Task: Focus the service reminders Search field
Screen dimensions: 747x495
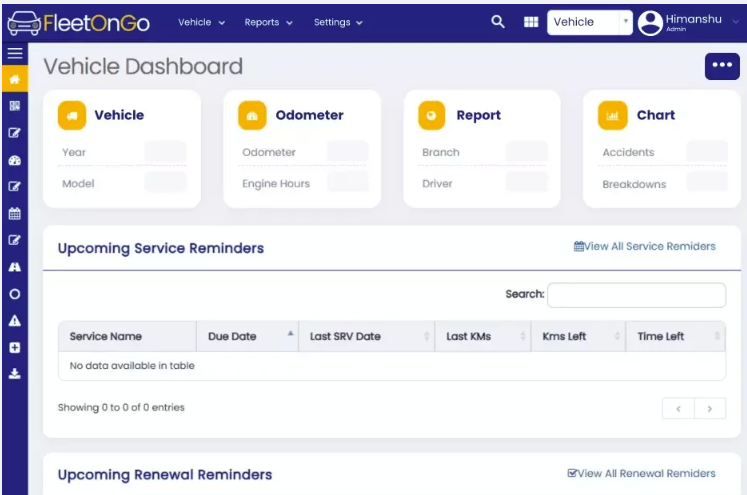Action: pos(636,295)
